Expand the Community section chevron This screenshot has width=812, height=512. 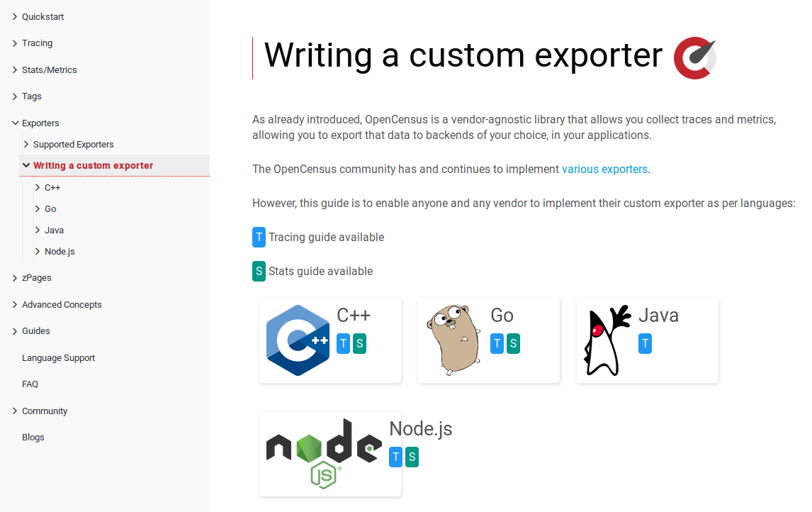click(x=14, y=411)
